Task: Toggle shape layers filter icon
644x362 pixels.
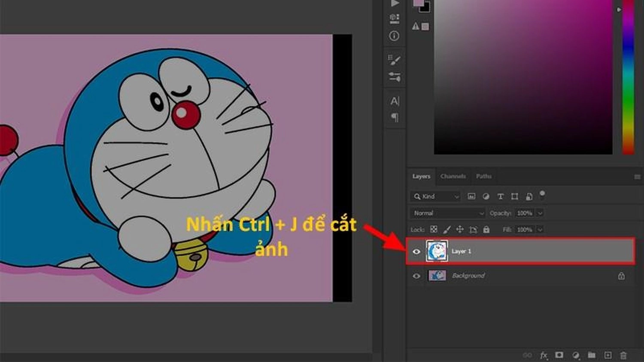Action: click(x=514, y=197)
